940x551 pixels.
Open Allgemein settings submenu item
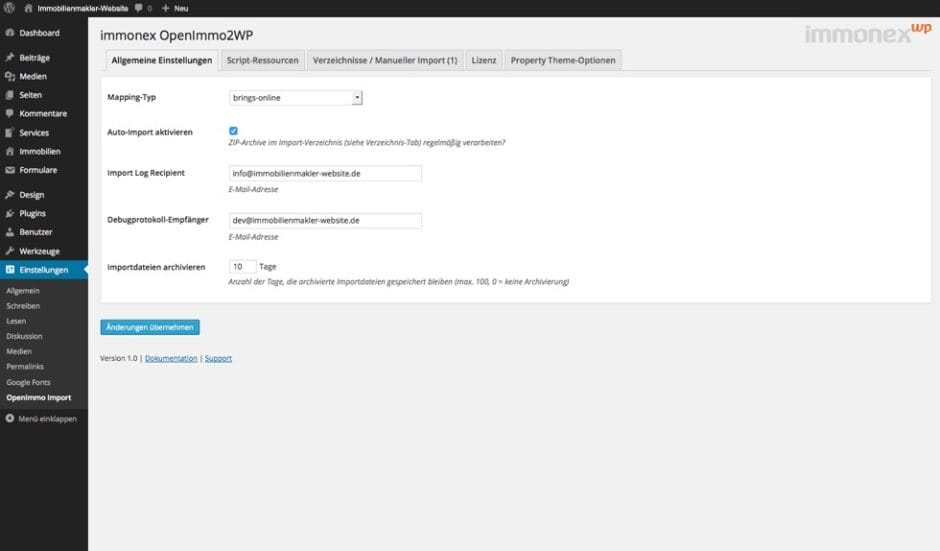pos(23,291)
